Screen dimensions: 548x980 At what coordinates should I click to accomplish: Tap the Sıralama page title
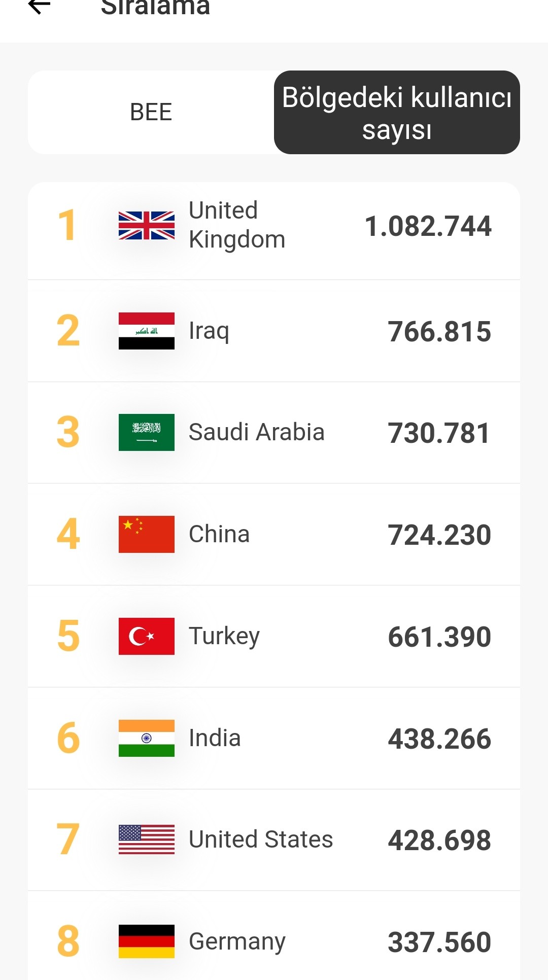[x=155, y=7]
